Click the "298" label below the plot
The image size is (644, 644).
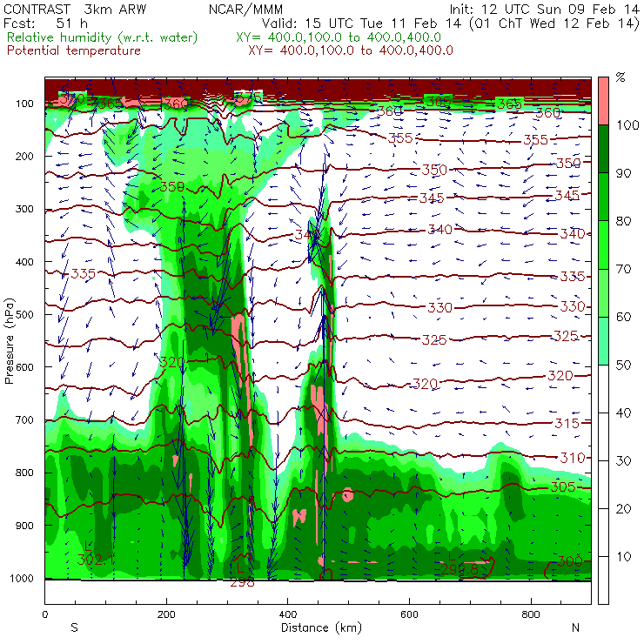242,582
